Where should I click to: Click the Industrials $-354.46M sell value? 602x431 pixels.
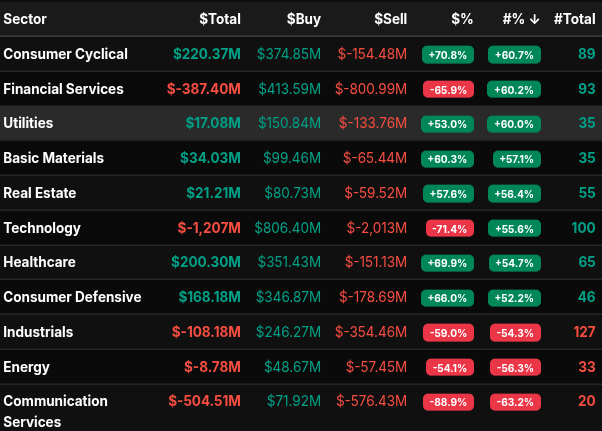coord(371,332)
